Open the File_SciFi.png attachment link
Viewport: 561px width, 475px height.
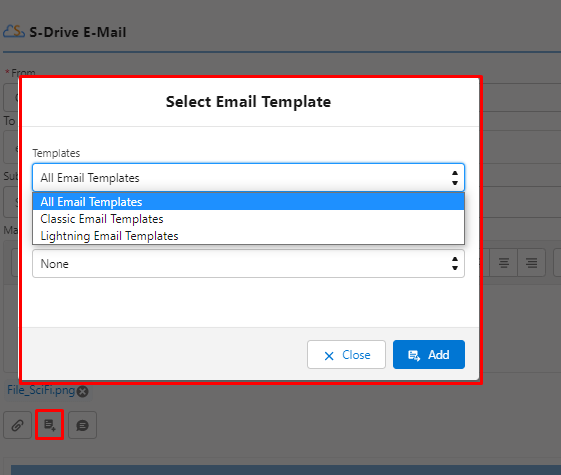coord(41,390)
